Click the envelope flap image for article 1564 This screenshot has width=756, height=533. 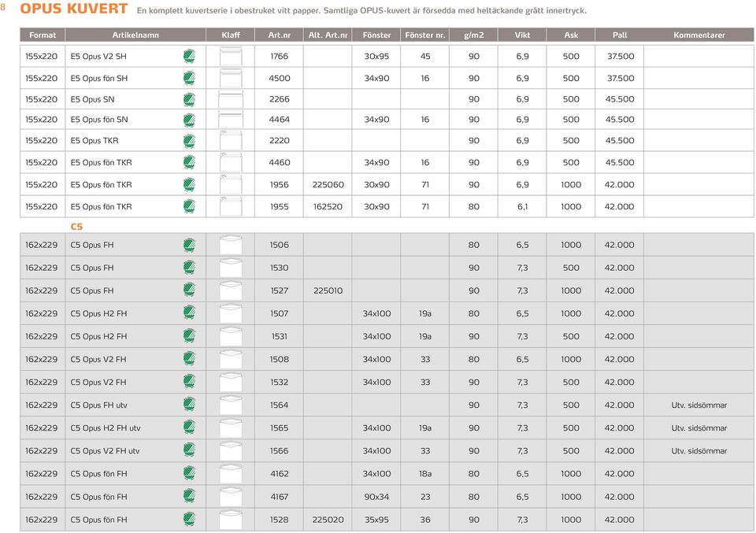tap(231, 405)
